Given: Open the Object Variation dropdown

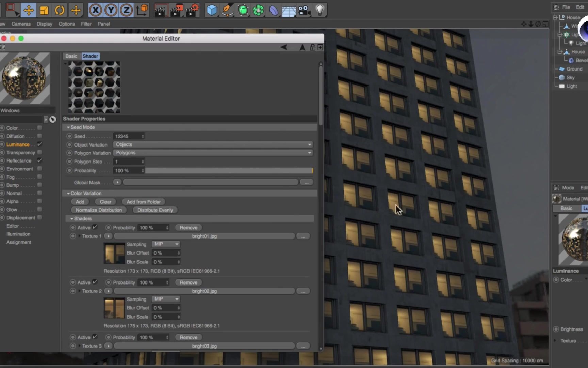Looking at the screenshot, I should 212,144.
